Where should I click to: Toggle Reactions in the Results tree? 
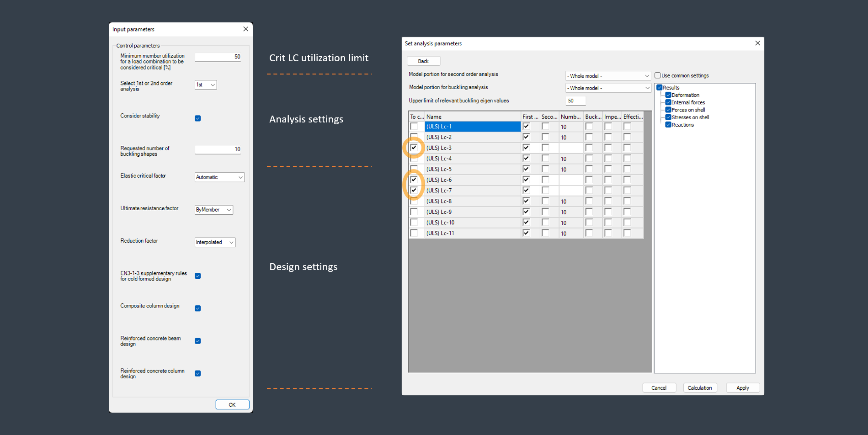pyautogui.click(x=668, y=125)
